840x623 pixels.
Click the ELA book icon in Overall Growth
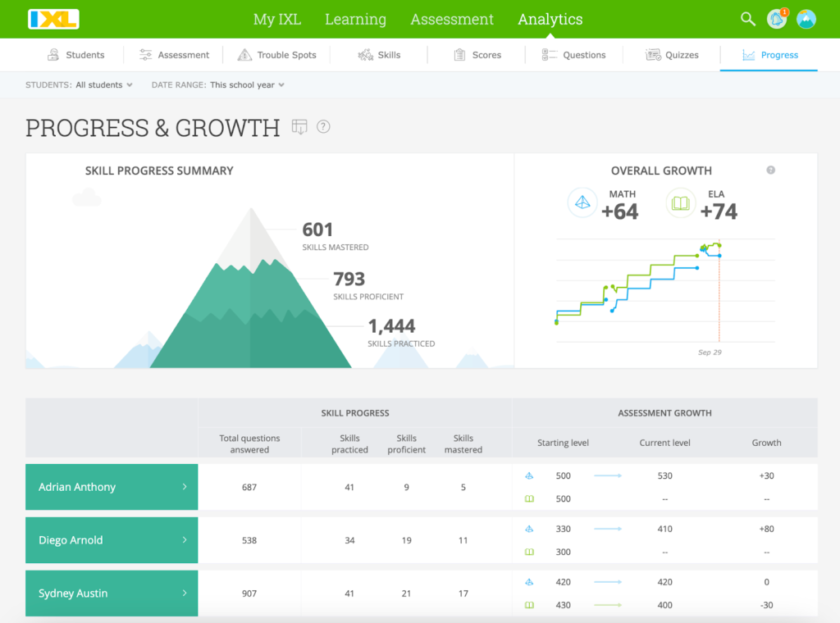(x=680, y=202)
